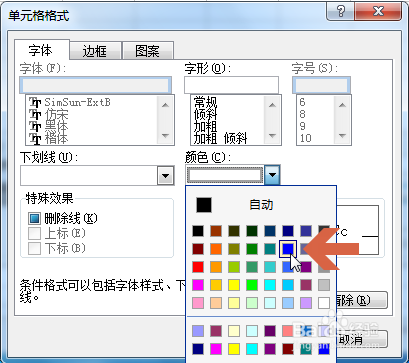Pick font size 6
Screen dimensions: 409x363
coord(302,102)
